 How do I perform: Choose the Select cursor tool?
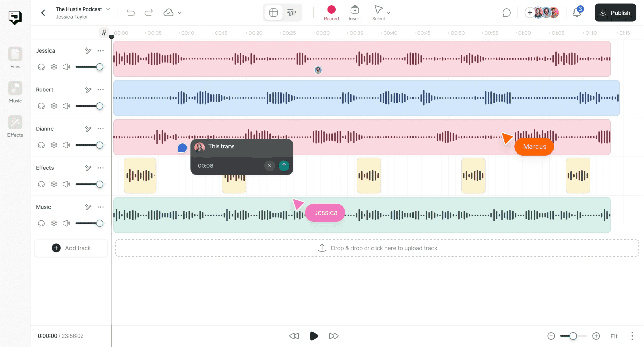[378, 13]
